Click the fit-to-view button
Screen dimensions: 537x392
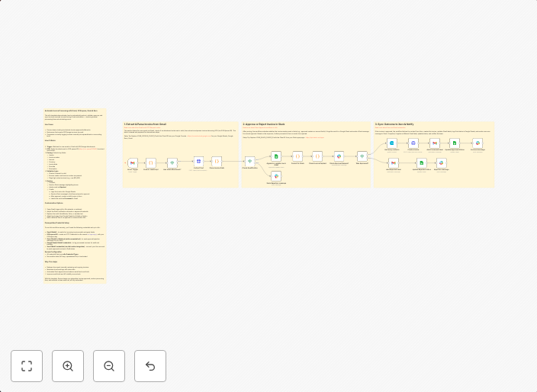click(x=27, y=366)
